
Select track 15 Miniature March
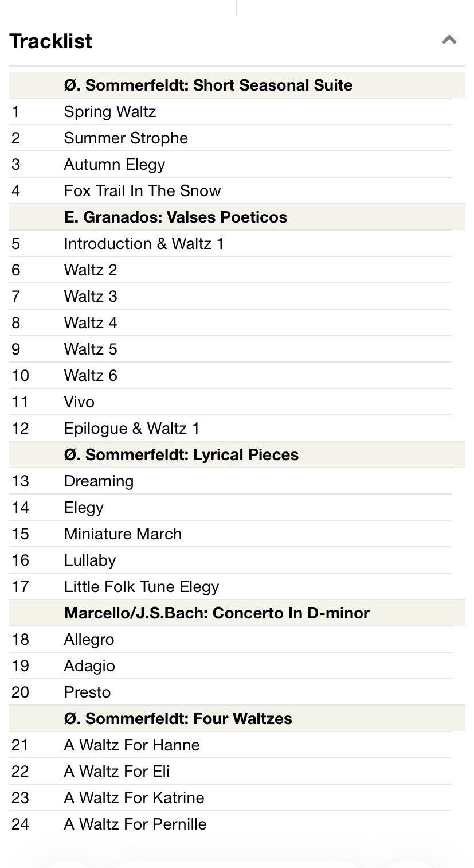point(230,534)
